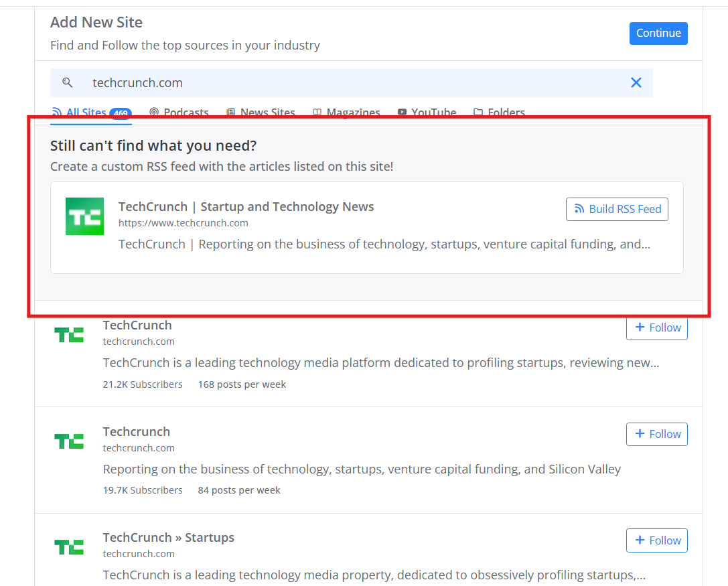Open the Podcasts tab
The height and width of the screenshot is (586, 728).
[179, 113]
